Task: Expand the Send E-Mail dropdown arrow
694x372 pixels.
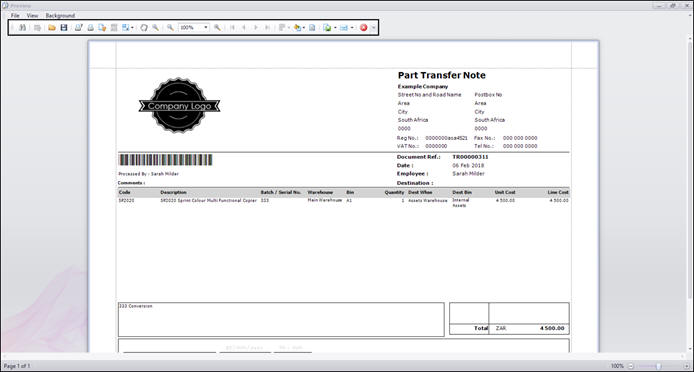Action: click(x=352, y=27)
